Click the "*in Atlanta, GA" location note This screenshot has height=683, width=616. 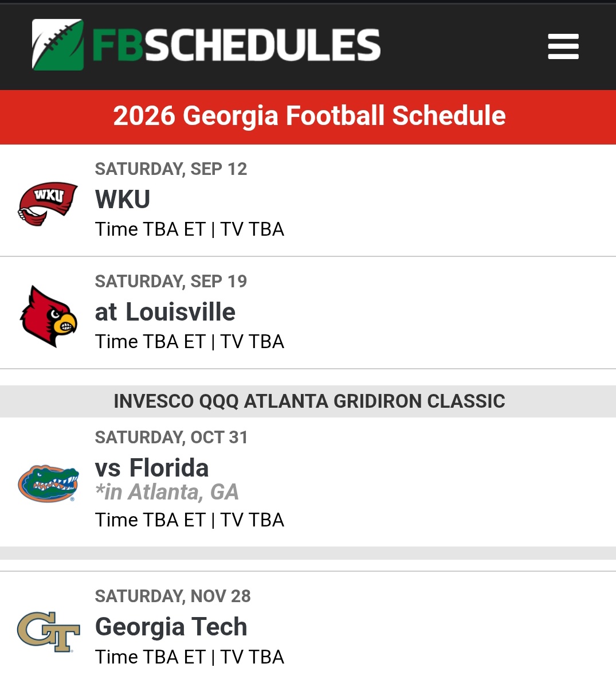click(167, 492)
